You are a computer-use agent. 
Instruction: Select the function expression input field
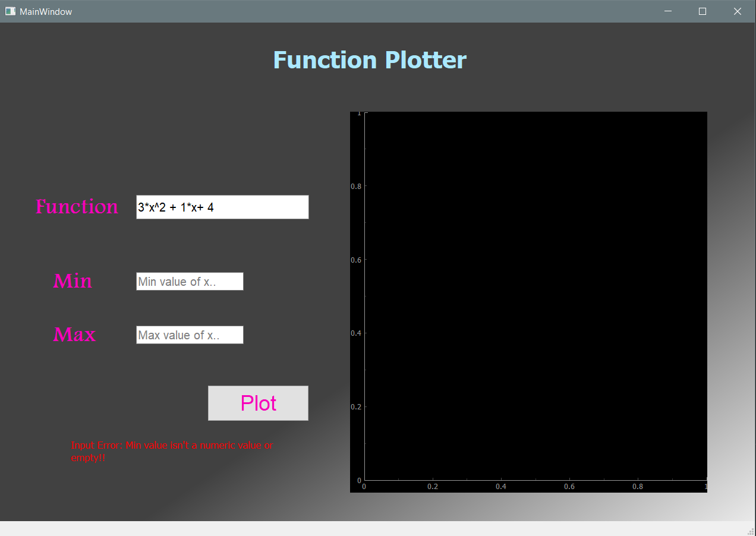222,207
